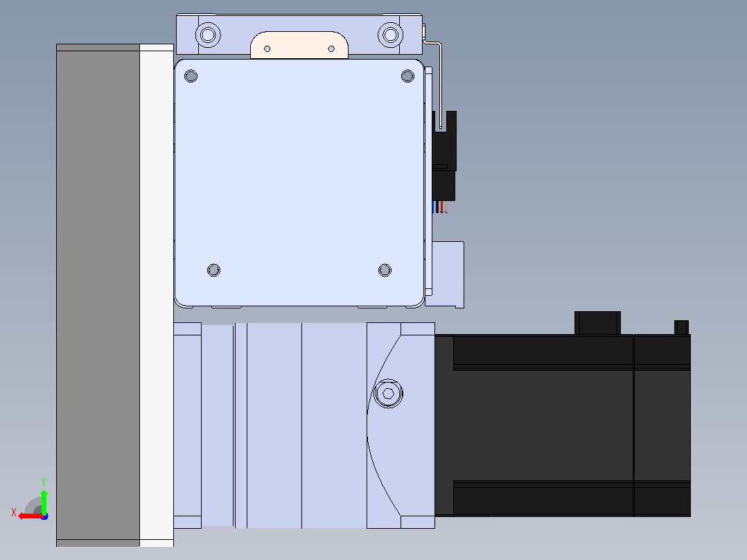Select the hex socket screw on the motor bracket

pos(388,393)
